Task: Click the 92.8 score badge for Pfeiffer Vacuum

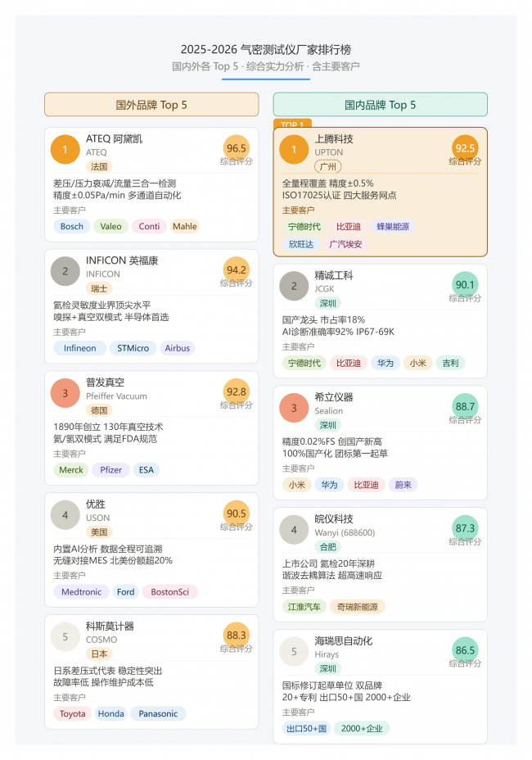Action: click(236, 391)
